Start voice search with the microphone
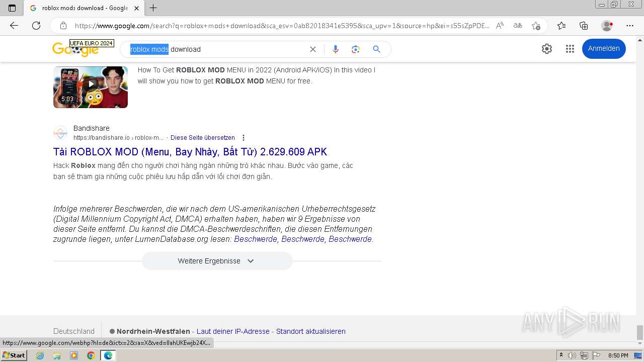 336,49
